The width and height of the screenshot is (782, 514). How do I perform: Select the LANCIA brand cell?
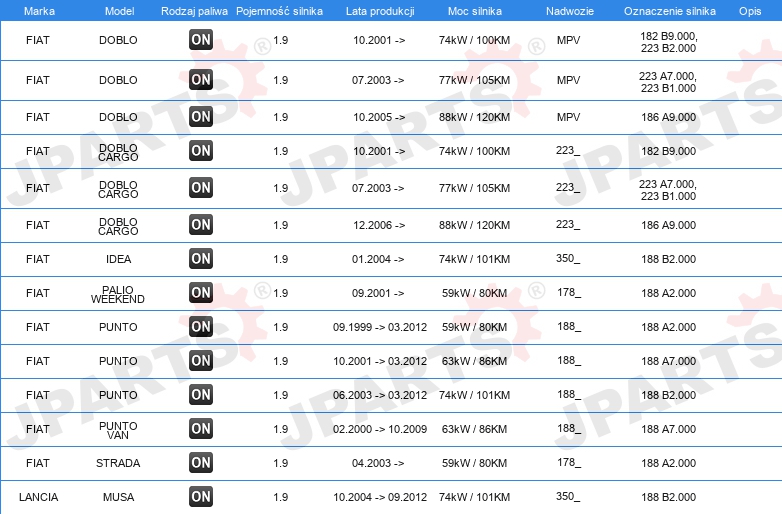[x=38, y=497]
